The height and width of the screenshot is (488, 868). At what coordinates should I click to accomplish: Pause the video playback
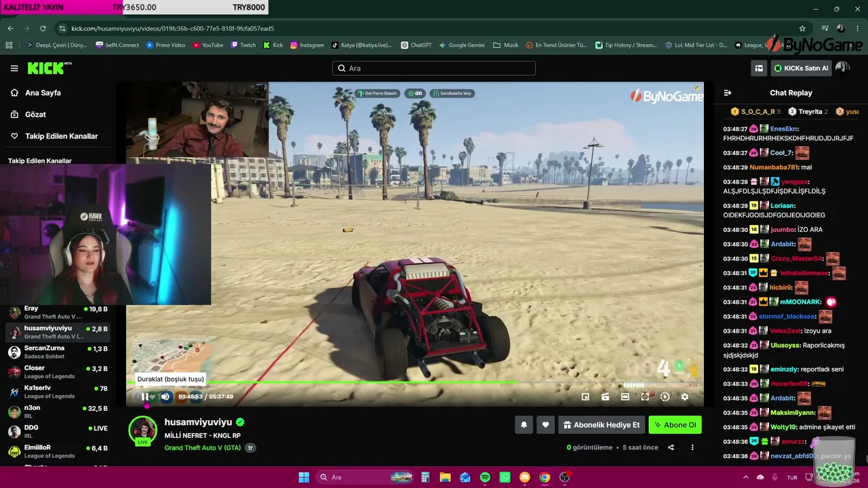tap(145, 396)
